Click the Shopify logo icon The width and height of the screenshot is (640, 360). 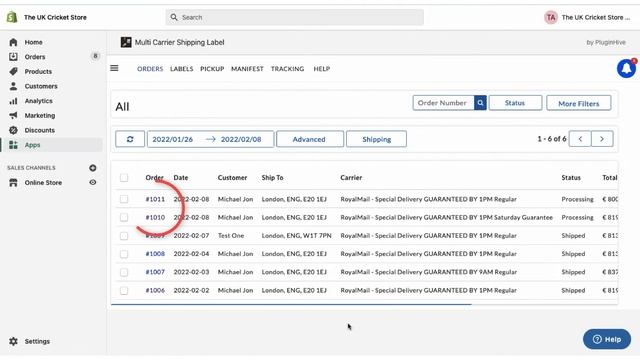[x=12, y=17]
